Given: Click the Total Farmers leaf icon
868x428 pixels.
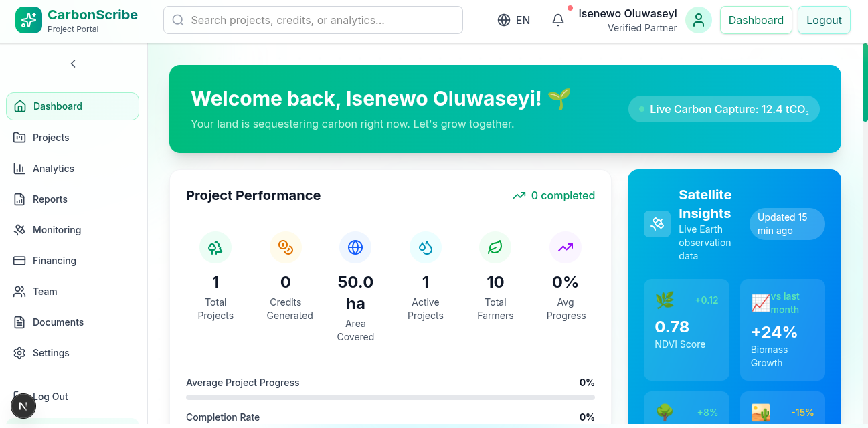Looking at the screenshot, I should [495, 248].
